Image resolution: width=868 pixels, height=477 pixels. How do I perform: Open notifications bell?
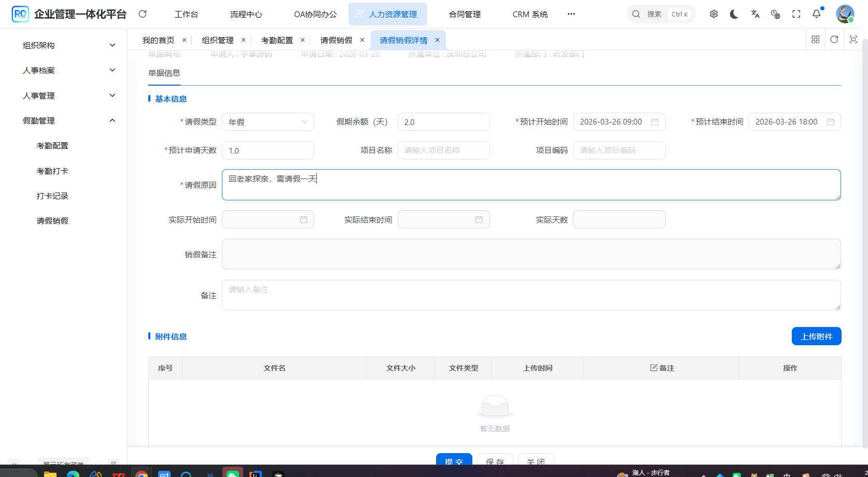coord(817,14)
